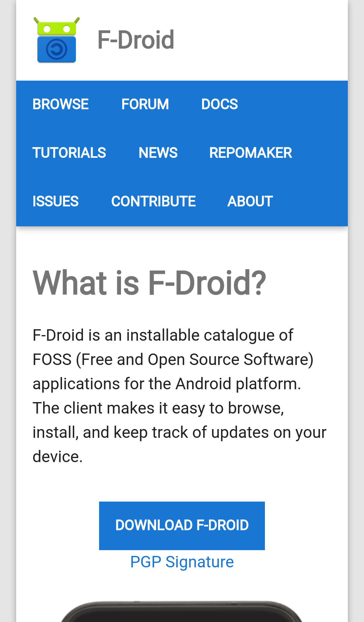Open the PGP Signature link
The width and height of the screenshot is (364, 622).
182,562
